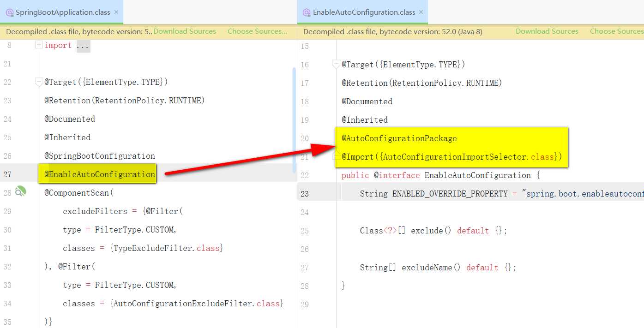Screen dimensions: 644x328
Task: Click the gutter search icon on line 28
Action: pyautogui.click(x=20, y=191)
